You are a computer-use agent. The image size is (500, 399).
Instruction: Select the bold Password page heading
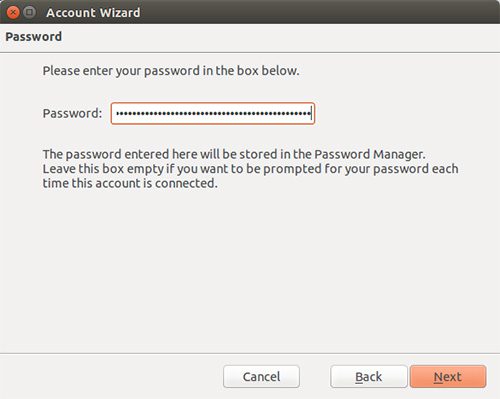(34, 37)
